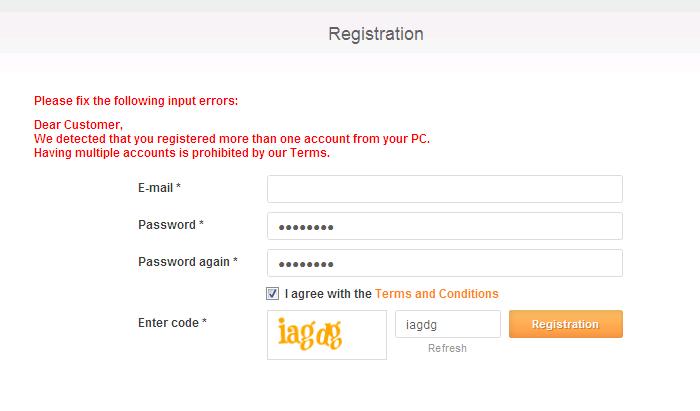700x411 pixels.
Task: Click the 'I agree with the' text
Action: pos(328,294)
